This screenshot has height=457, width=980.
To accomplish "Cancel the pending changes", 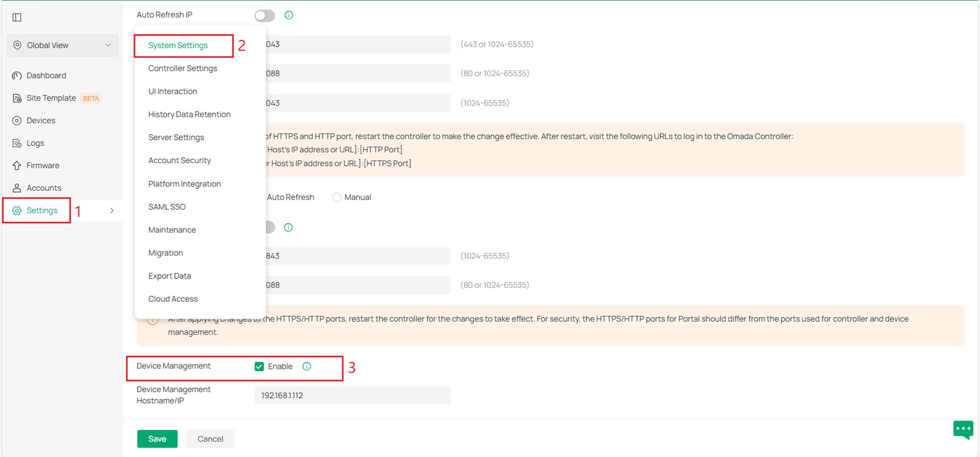I will tap(210, 438).
